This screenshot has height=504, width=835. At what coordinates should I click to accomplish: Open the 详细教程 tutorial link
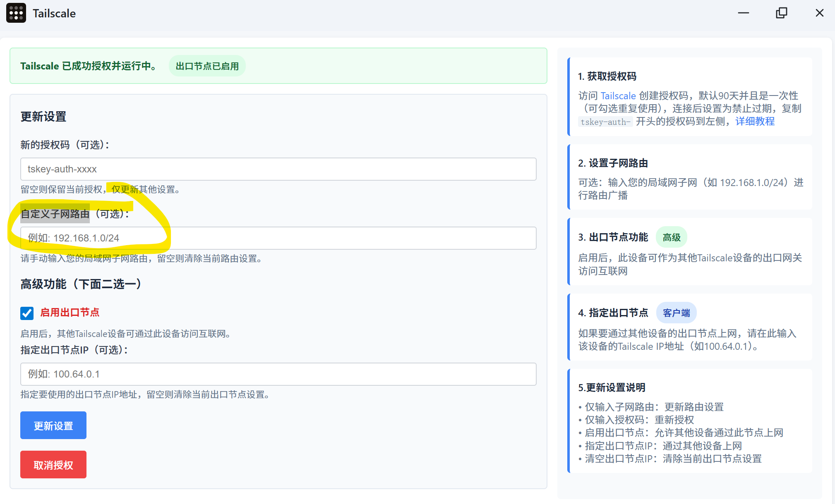755,122
